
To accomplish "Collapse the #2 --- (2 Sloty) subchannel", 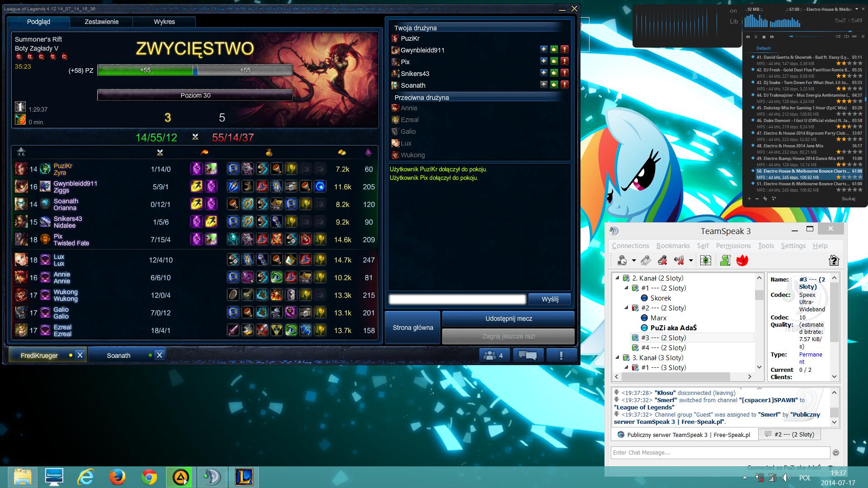I will 627,308.
